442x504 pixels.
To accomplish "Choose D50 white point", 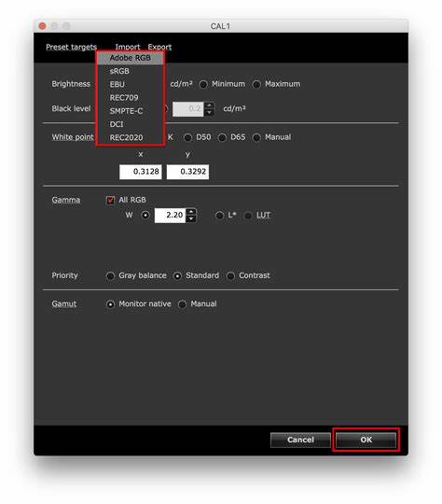I will 187,138.
